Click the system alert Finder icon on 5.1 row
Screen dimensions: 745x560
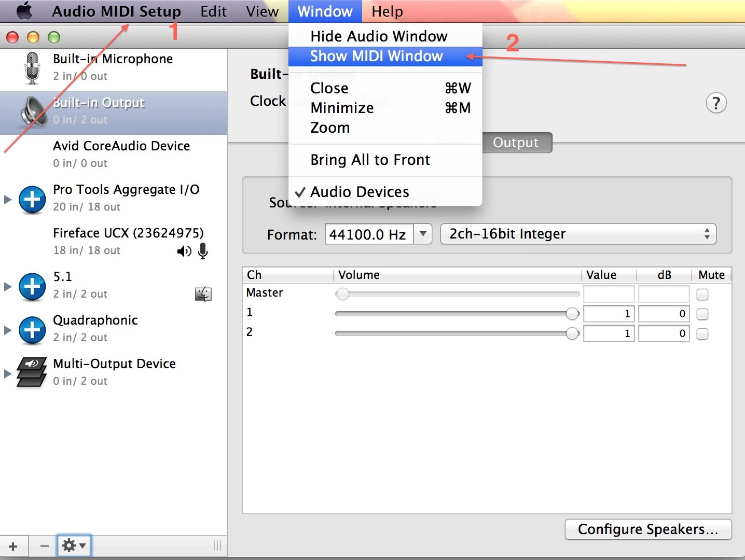pyautogui.click(x=203, y=294)
